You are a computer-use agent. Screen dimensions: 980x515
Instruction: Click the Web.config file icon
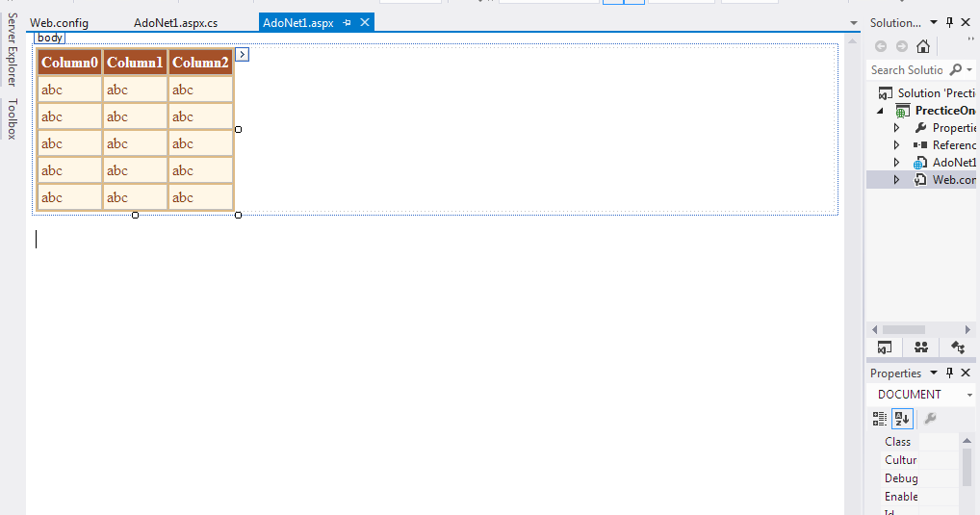920,179
